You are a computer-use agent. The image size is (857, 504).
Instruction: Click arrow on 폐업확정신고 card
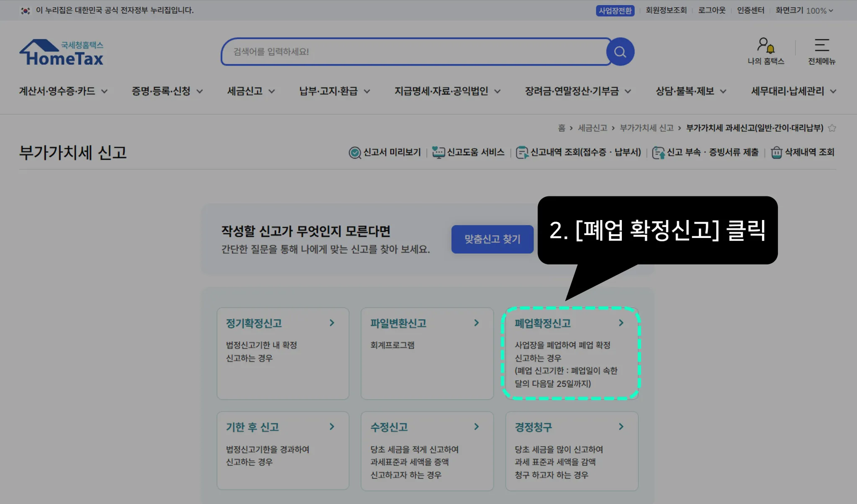[x=621, y=323]
